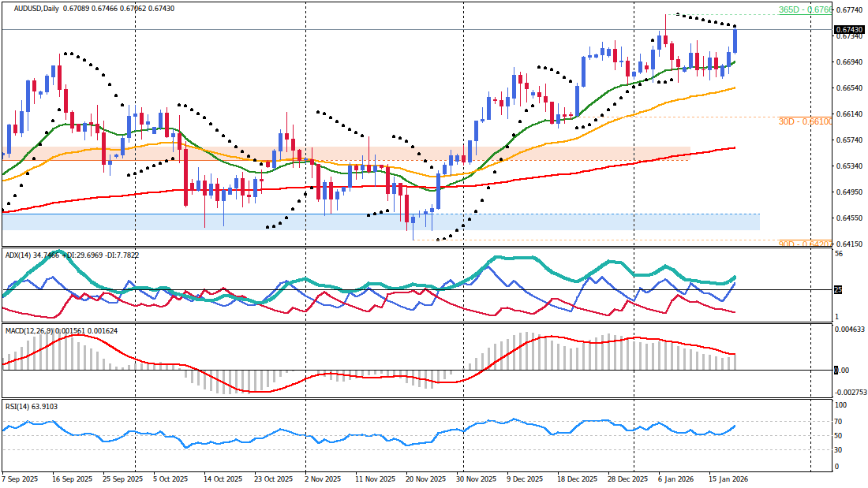Click the 0.66540 price axis value
The height and width of the screenshot is (488, 868).
pos(848,88)
